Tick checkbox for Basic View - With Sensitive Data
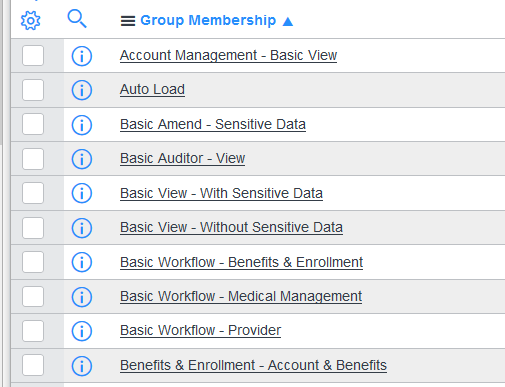This screenshot has width=505, height=387. 33,193
